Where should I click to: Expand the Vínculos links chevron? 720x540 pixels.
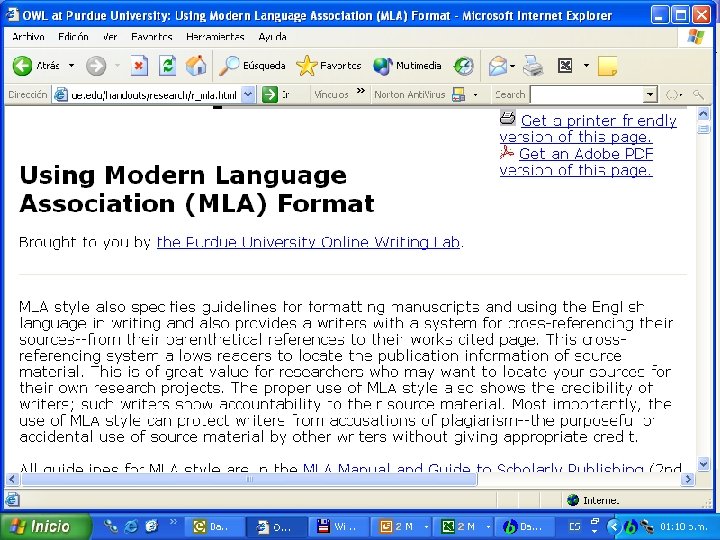tap(361, 90)
